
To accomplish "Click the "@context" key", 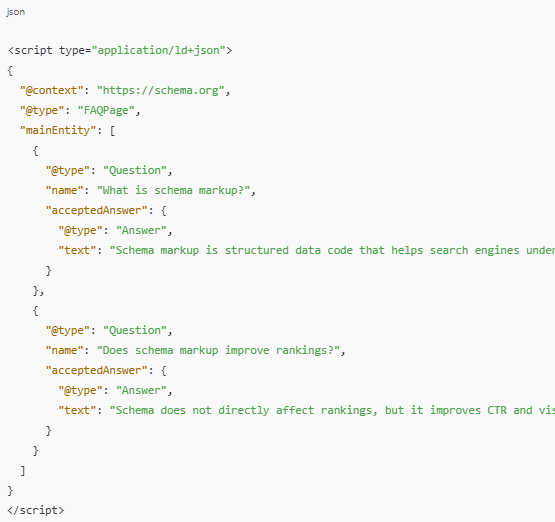I will click(x=52, y=90).
